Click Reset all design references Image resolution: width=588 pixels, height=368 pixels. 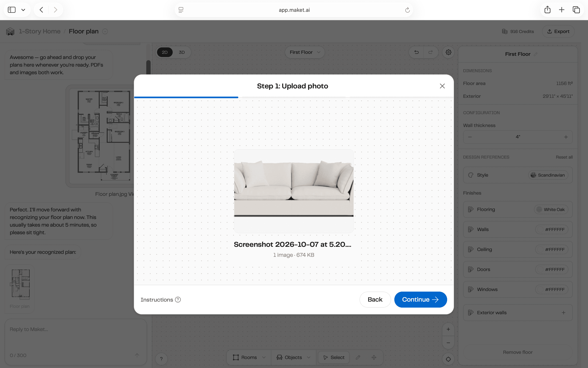pos(564,157)
